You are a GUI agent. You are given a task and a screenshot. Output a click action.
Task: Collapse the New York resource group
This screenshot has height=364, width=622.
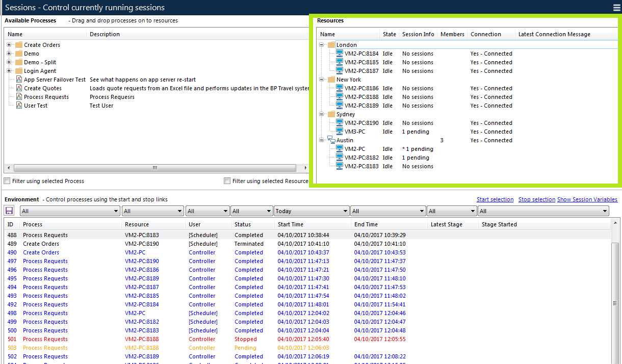[321, 80]
